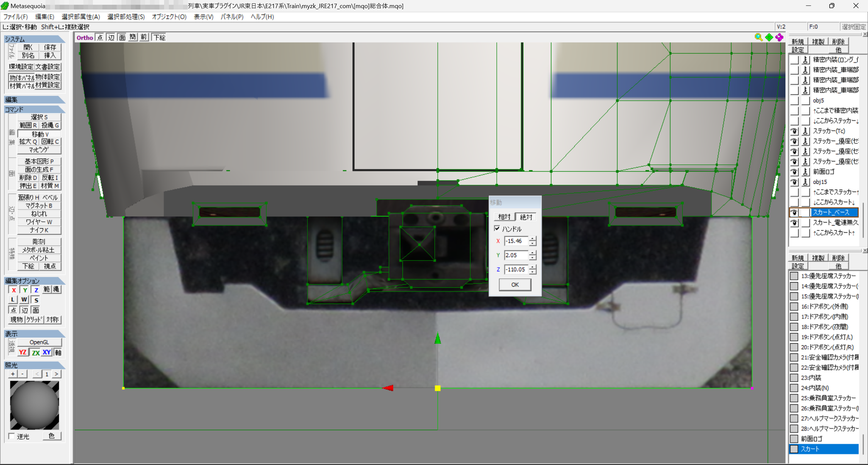Image resolution: width=868 pixels, height=465 pixels.
Task: Select the YZ view button
Action: click(23, 352)
